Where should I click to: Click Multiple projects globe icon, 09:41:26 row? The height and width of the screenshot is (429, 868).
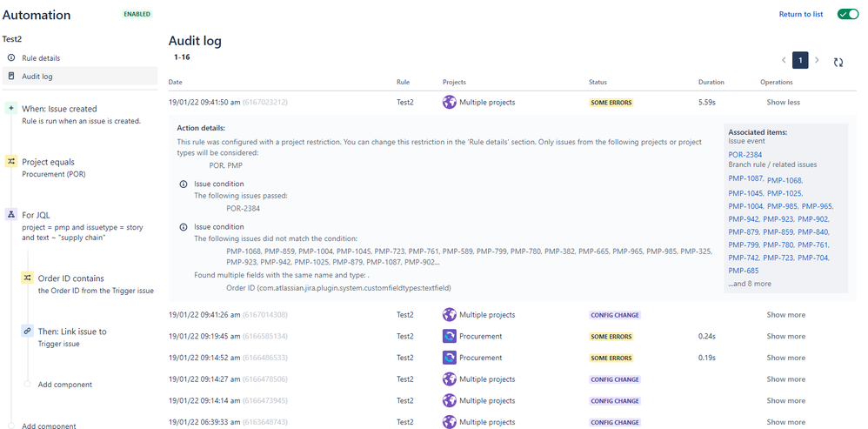click(x=450, y=315)
